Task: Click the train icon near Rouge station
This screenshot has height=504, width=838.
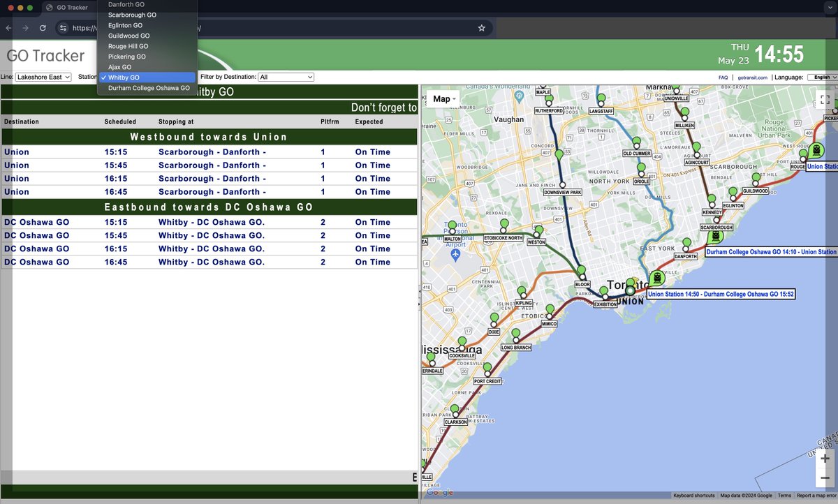Action: point(816,150)
